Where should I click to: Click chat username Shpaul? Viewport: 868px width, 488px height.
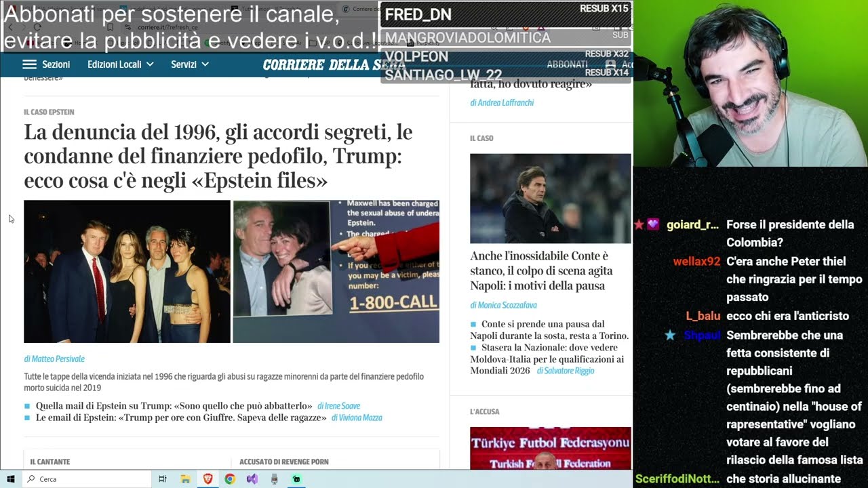pos(702,335)
